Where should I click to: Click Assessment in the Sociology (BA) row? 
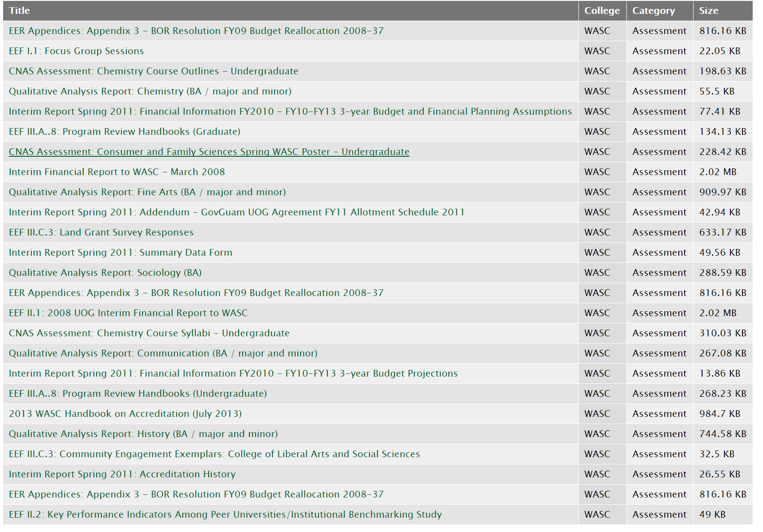(x=659, y=273)
